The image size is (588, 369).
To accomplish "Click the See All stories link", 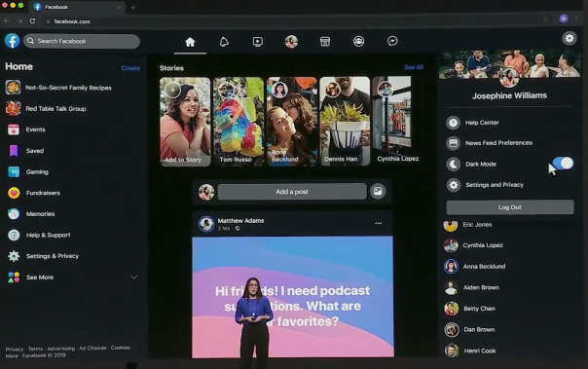I will (414, 67).
